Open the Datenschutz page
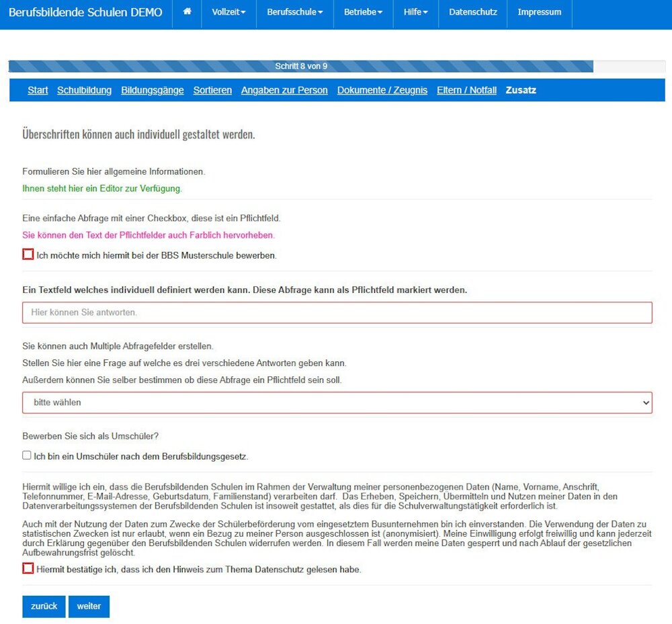 [472, 12]
